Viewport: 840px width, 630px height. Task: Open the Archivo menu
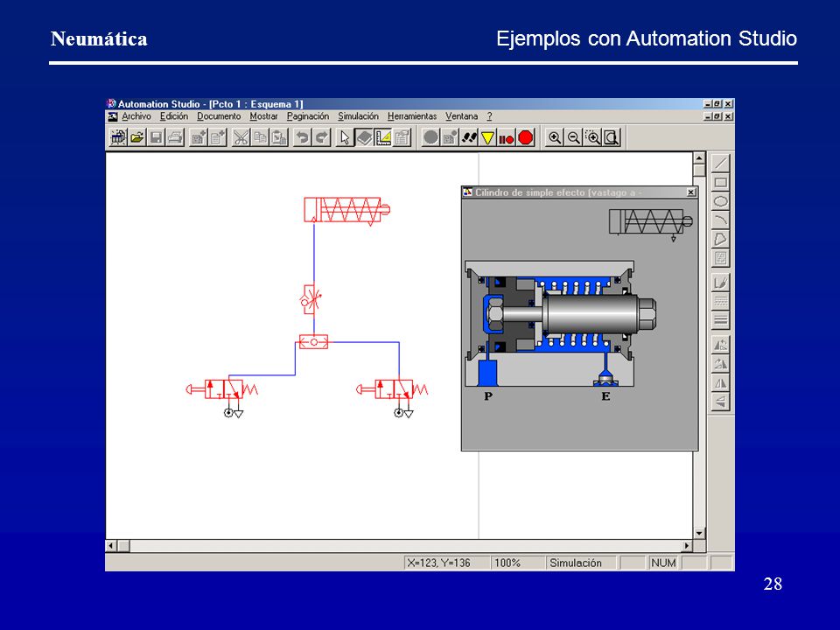[x=136, y=116]
